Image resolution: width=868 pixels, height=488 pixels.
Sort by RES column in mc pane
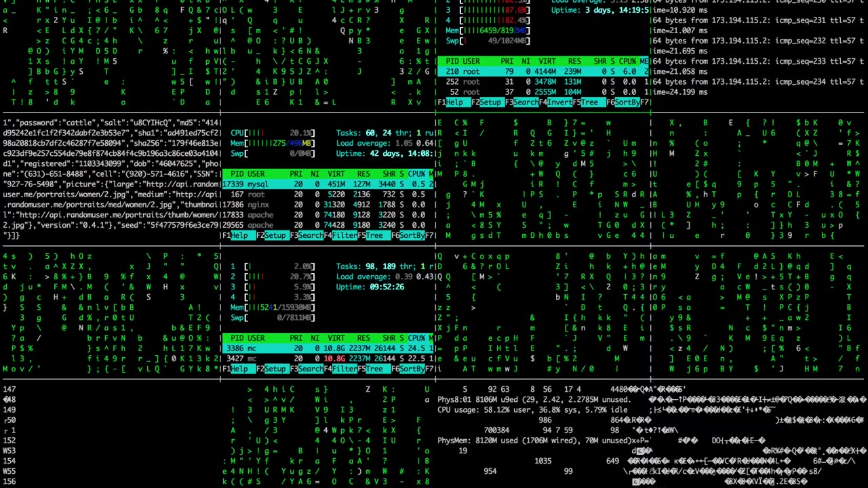363,338
